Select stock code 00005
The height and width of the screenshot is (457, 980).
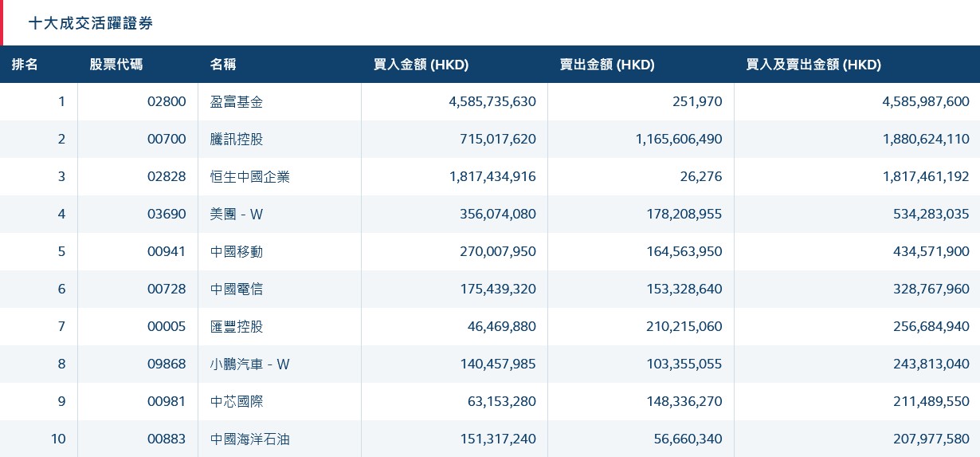click(x=167, y=326)
